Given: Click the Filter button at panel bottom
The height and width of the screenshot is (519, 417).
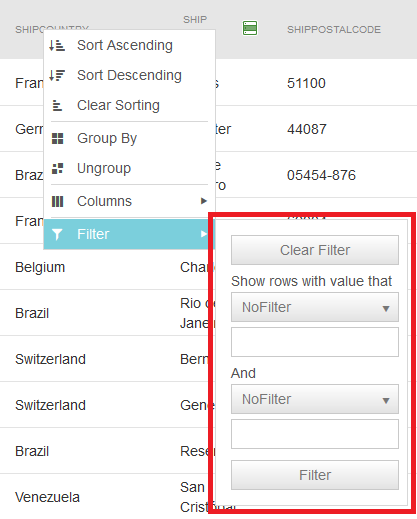Looking at the screenshot, I should click(315, 475).
